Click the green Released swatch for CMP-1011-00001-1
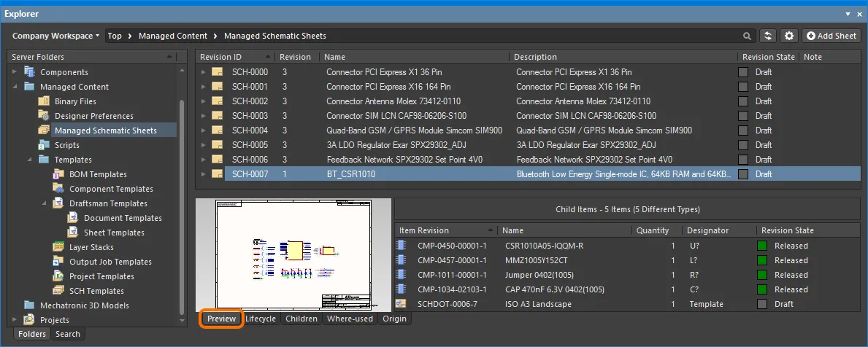 [762, 275]
